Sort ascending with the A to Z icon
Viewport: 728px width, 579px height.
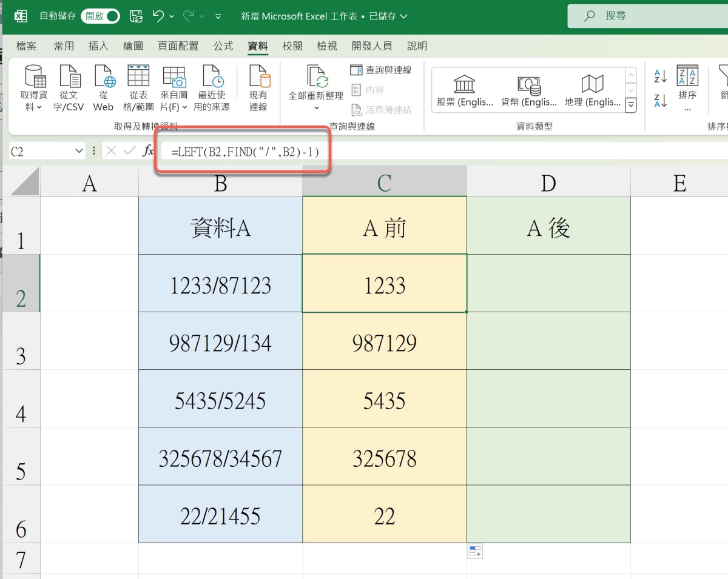click(660, 76)
